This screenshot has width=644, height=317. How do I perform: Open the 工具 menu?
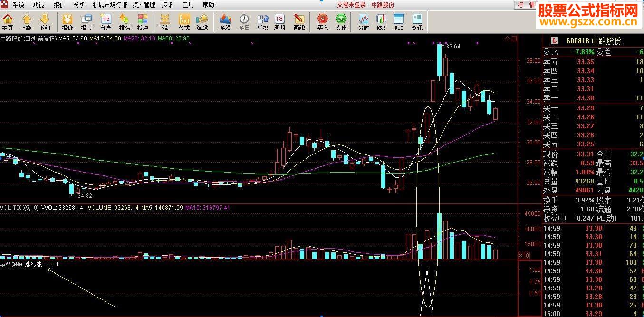pyautogui.click(x=188, y=5)
